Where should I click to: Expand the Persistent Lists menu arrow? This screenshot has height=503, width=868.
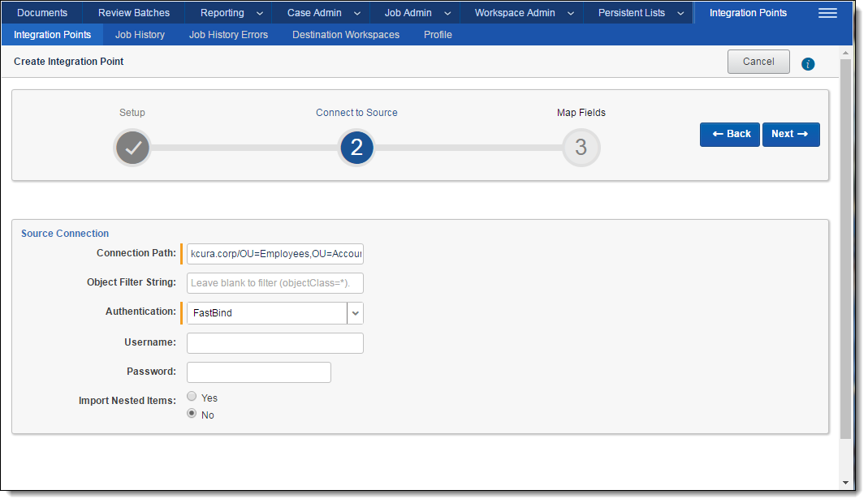[680, 14]
